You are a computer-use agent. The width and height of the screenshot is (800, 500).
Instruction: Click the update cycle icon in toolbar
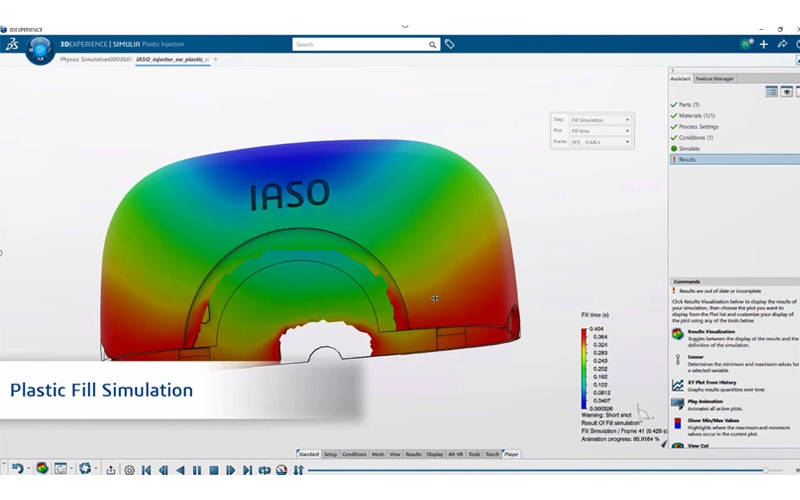pos(85,468)
